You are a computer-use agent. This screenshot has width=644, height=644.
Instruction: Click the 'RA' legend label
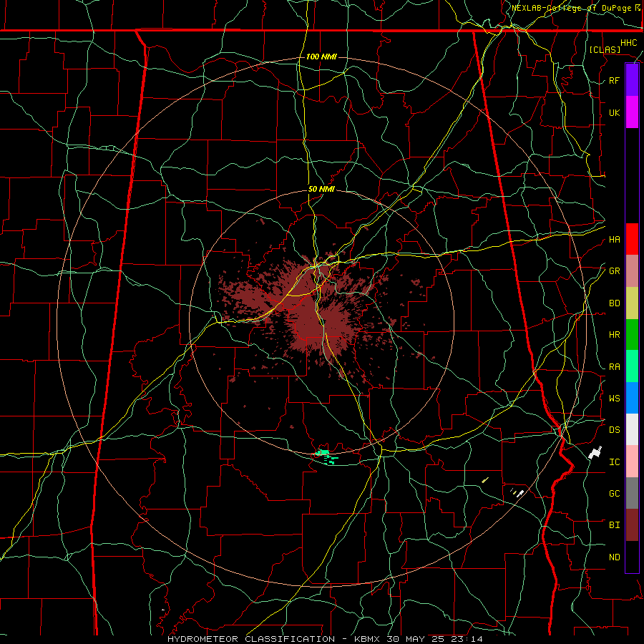[x=614, y=367]
